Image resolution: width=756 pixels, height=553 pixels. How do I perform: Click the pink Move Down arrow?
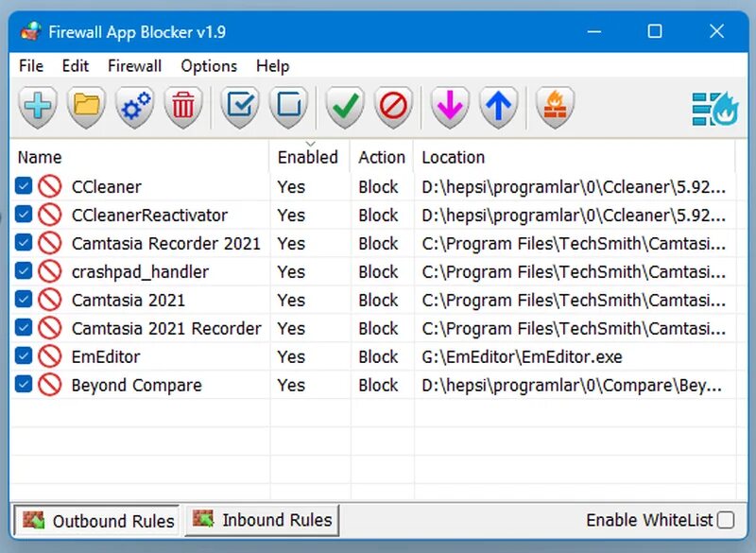click(450, 107)
